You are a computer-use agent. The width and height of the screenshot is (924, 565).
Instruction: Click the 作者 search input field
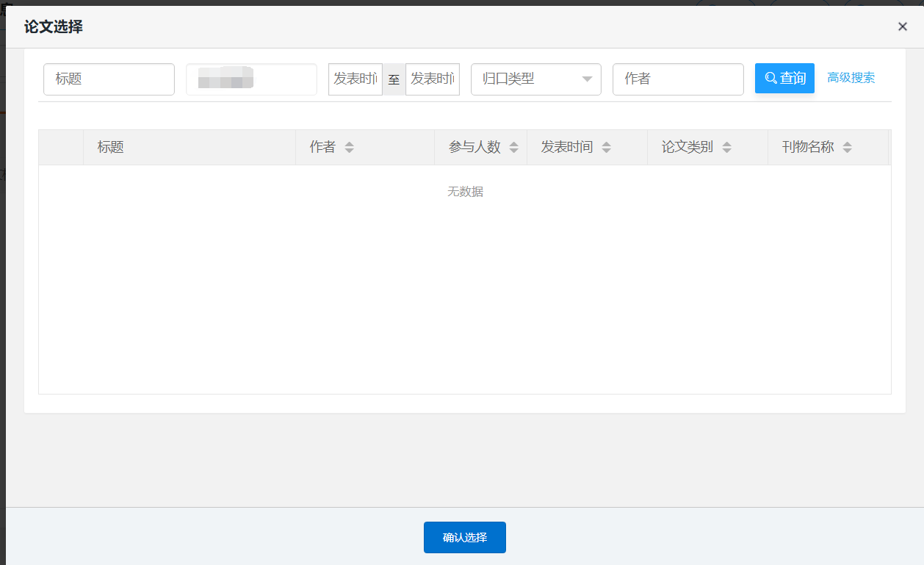pyautogui.click(x=677, y=79)
